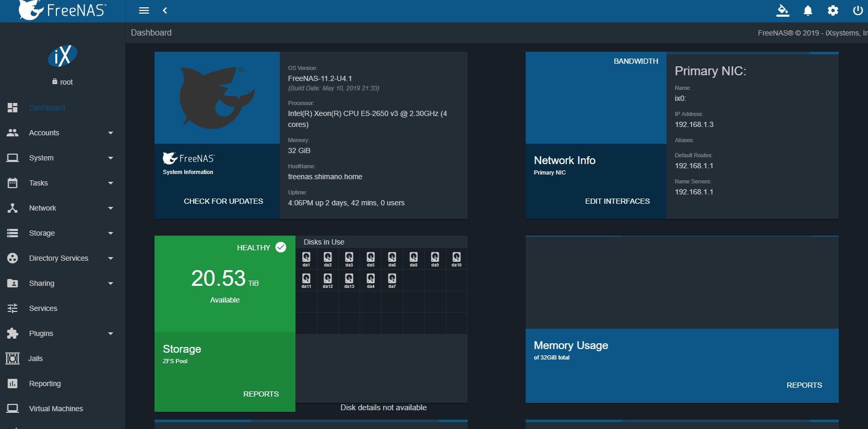Click the HEALTHY checkmark icon
Screen dimensions: 868x429
[281, 247]
